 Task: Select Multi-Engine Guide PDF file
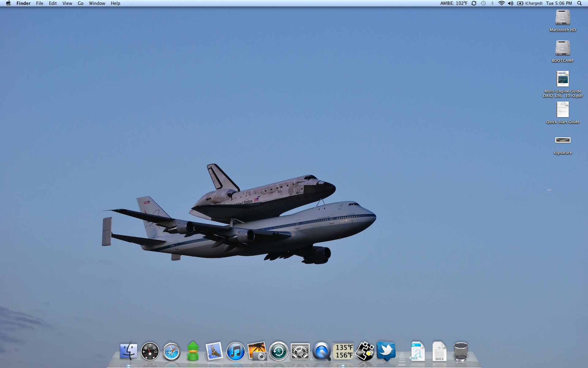click(x=563, y=79)
